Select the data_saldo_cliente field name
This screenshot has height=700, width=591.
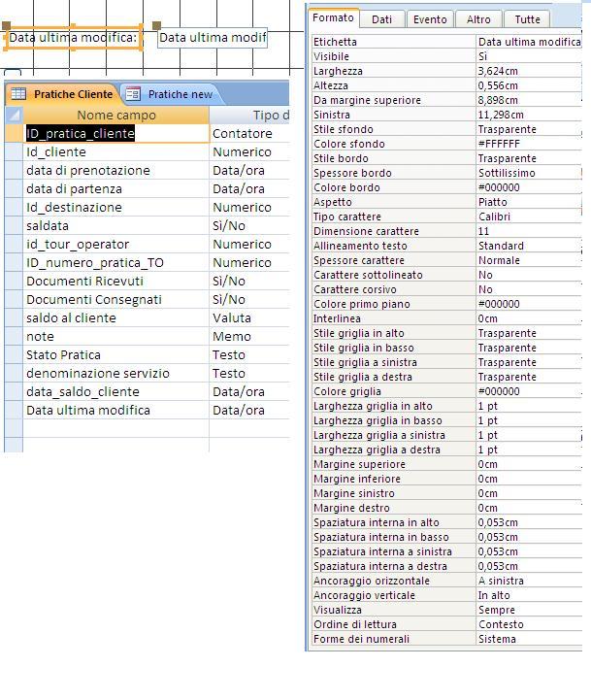tap(116, 391)
